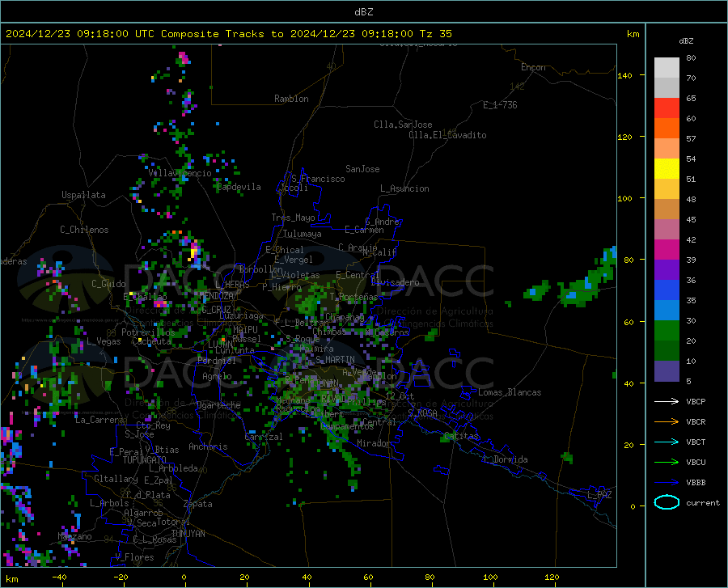Image resolution: width=728 pixels, height=588 pixels.
Task: Click the cyan 'current' ellipse icon
Action: click(x=667, y=502)
